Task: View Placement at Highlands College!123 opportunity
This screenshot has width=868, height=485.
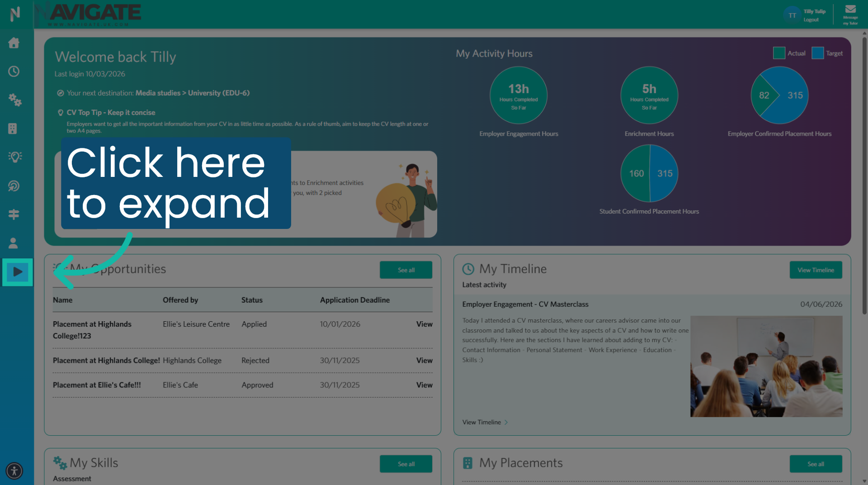Action: [x=424, y=324]
